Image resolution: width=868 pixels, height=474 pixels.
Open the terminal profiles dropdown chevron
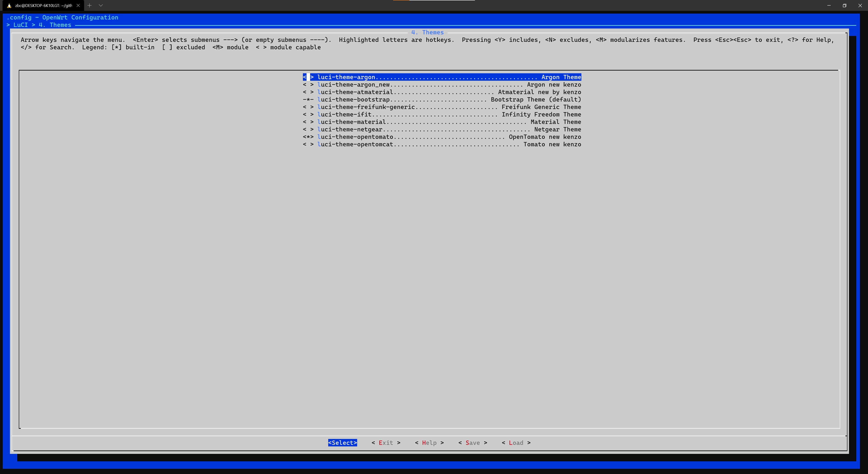101,5
